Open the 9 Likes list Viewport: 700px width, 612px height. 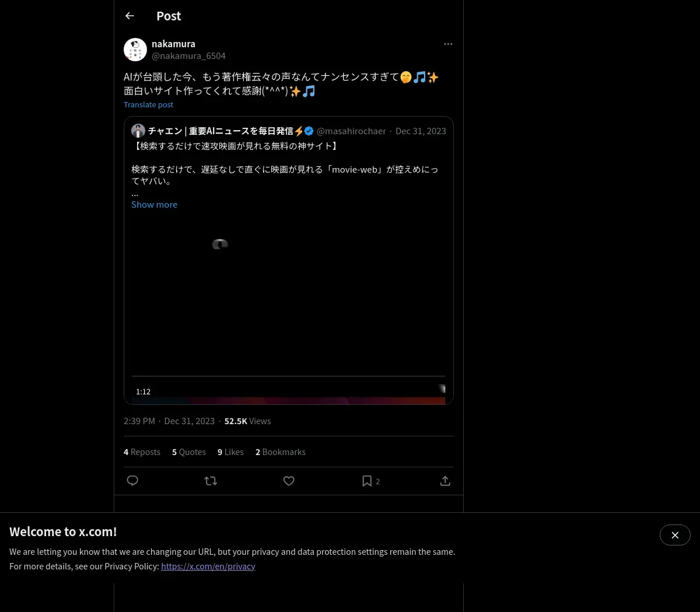[x=230, y=452]
